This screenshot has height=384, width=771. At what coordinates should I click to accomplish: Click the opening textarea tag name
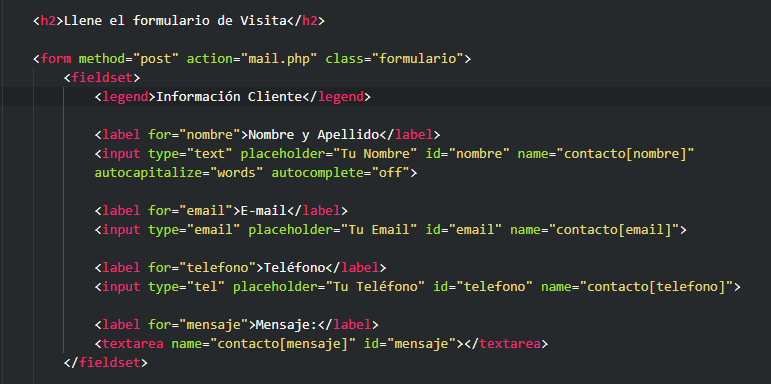tap(133, 344)
